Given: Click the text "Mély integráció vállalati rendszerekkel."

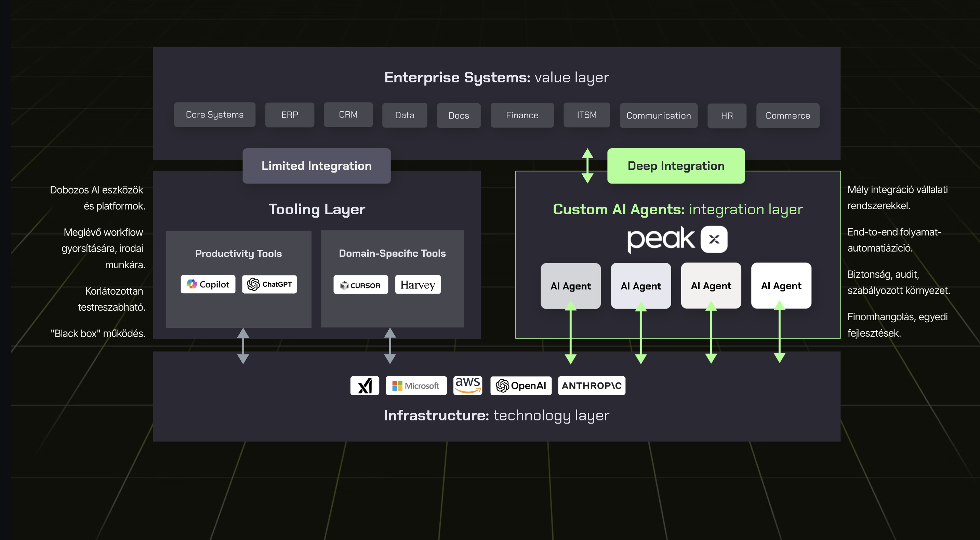Looking at the screenshot, I should (898, 198).
